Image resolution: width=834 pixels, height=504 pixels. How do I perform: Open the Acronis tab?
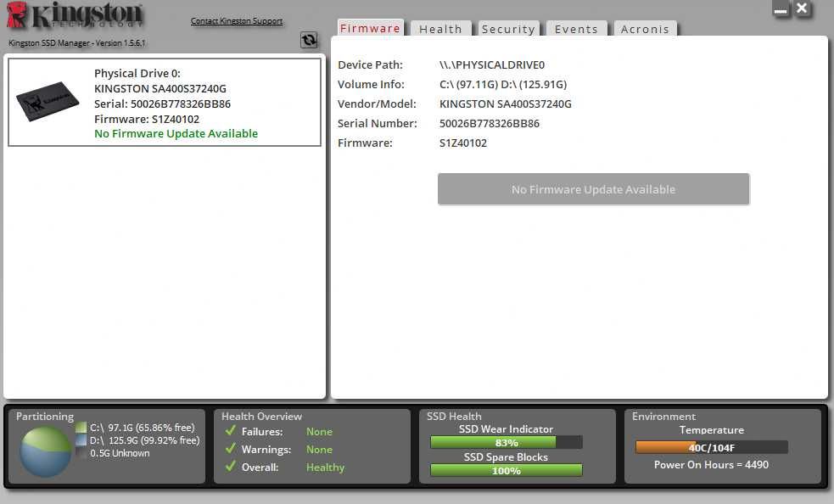(x=645, y=29)
